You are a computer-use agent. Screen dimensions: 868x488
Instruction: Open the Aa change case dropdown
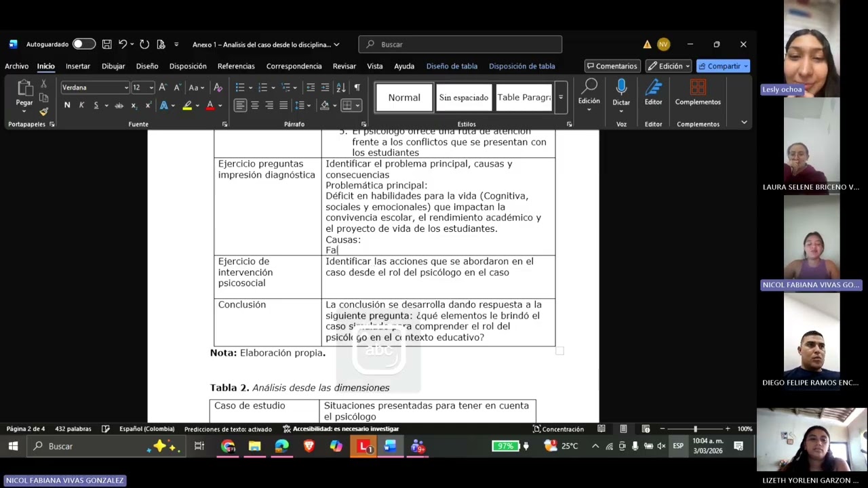[196, 87]
